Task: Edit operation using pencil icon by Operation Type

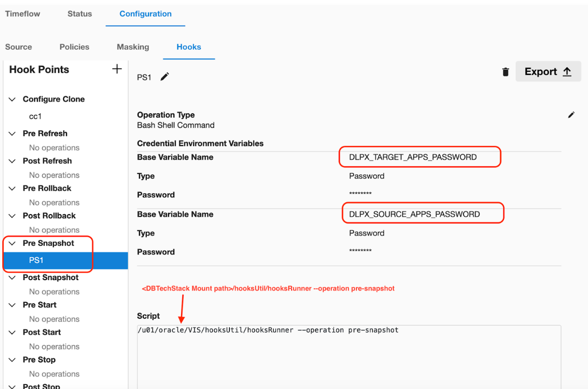Action: [571, 115]
